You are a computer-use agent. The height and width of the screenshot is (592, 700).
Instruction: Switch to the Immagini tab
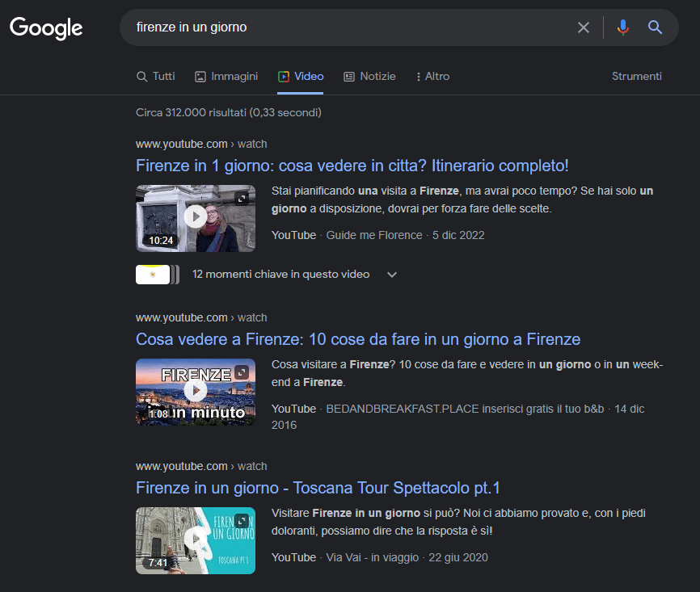click(226, 76)
